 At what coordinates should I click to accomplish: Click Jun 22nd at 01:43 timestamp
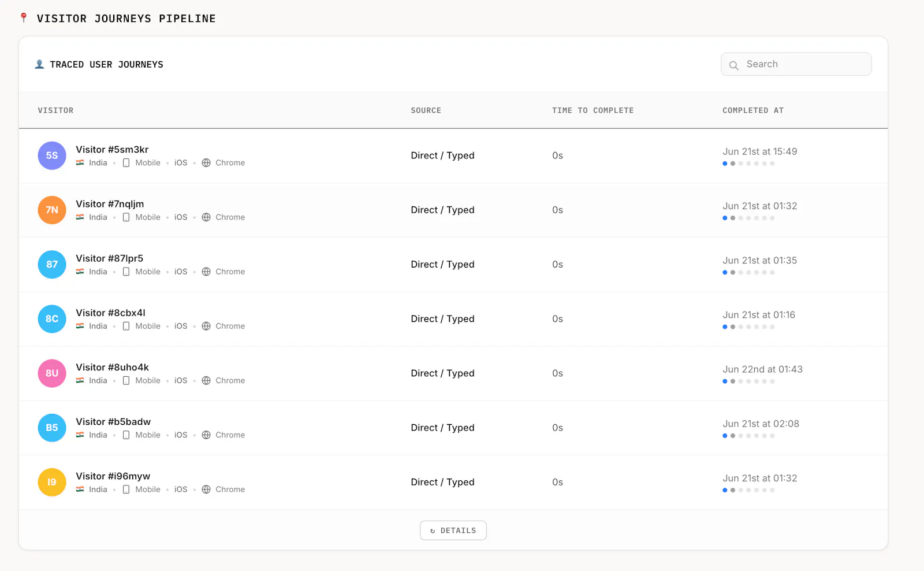click(x=762, y=369)
